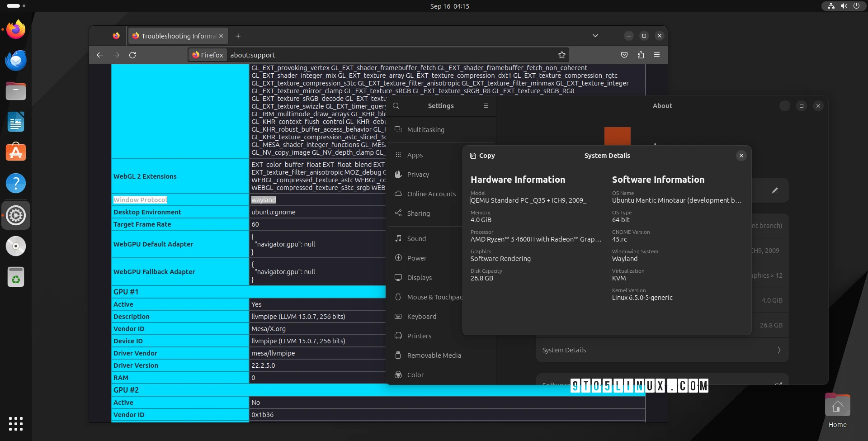Open the search in Settings header
The image size is (868, 441).
point(396,105)
